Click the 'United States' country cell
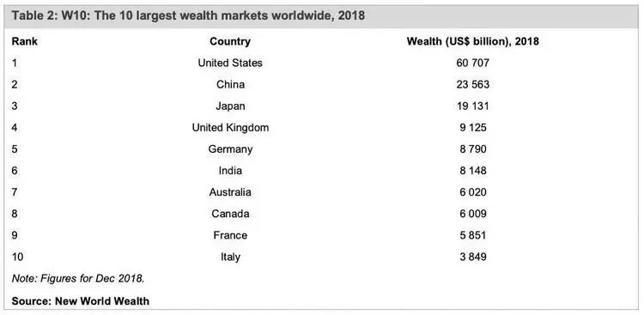 (x=230, y=63)
